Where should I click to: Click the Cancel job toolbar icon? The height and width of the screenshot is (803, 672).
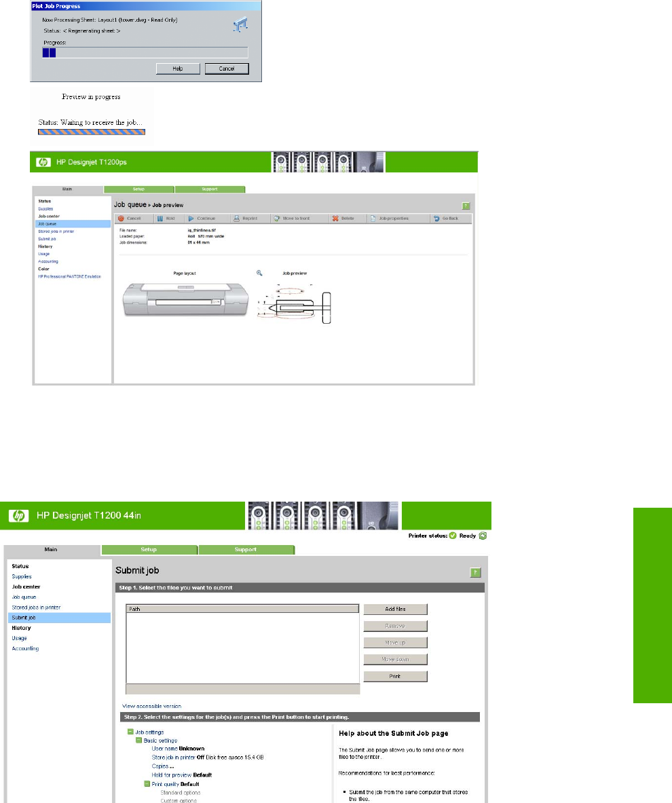tap(122, 219)
